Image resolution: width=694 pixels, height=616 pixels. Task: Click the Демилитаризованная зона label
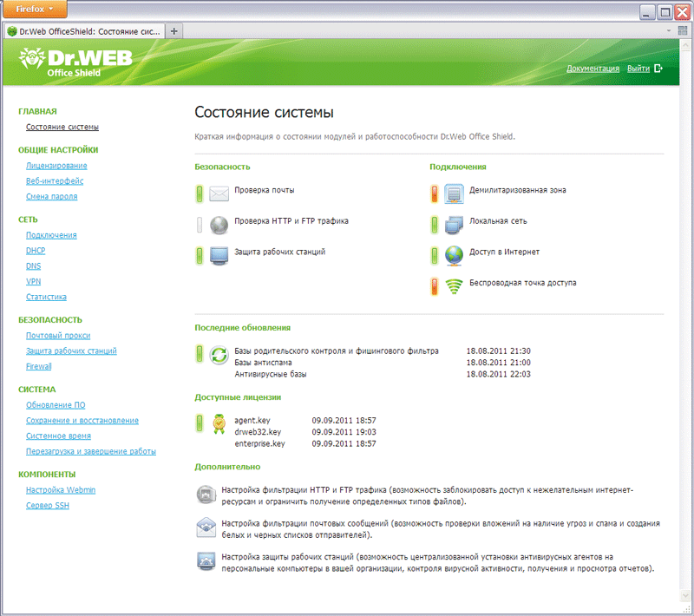[518, 190]
